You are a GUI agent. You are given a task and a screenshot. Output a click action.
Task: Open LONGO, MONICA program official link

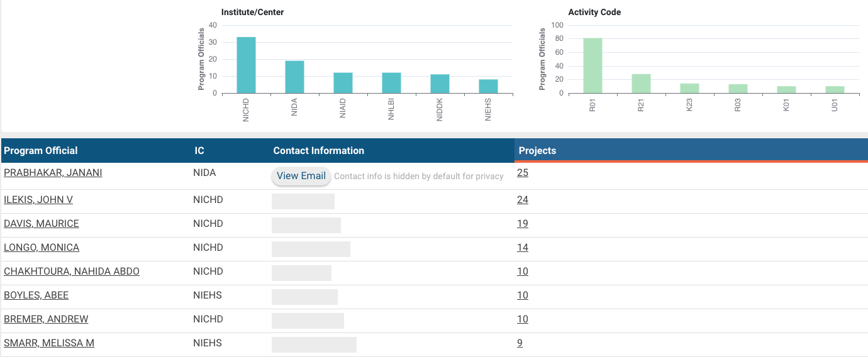tap(42, 248)
